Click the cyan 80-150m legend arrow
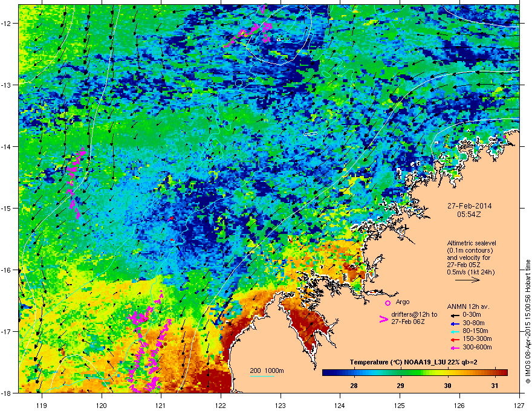 (455, 331)
